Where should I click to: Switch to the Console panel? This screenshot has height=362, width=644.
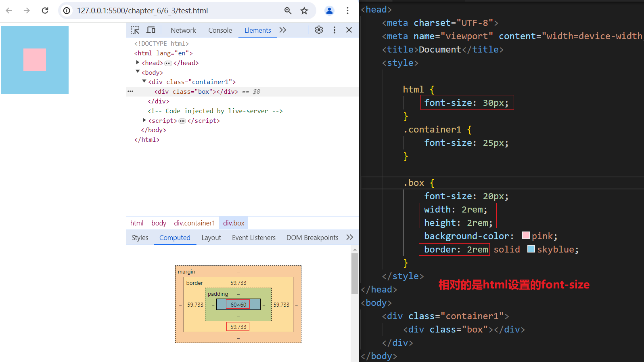tap(220, 30)
